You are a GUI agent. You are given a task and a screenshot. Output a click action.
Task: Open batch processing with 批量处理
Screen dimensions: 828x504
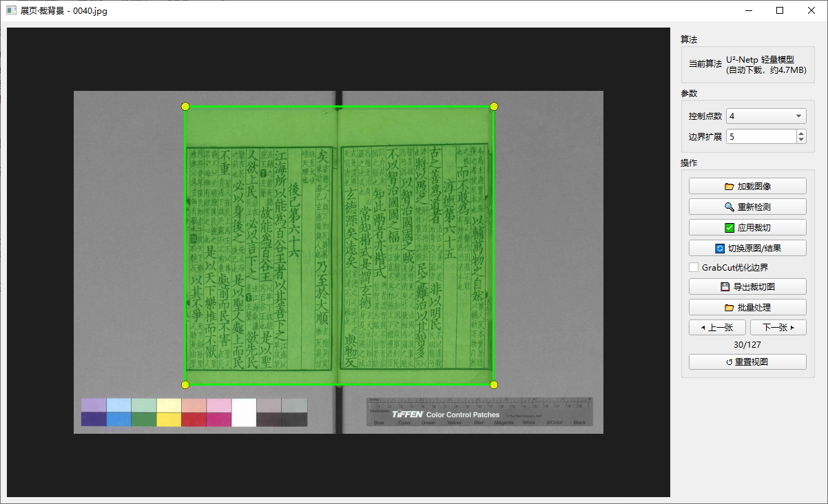pos(747,307)
